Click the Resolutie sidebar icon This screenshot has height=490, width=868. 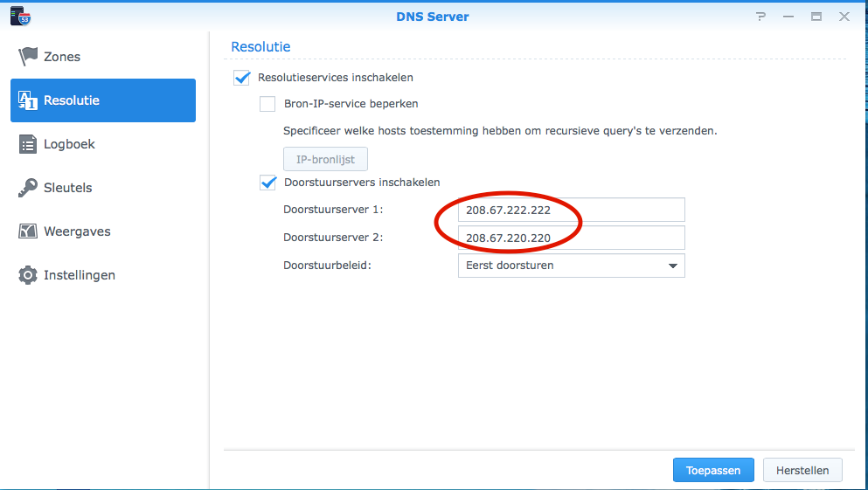[x=28, y=100]
